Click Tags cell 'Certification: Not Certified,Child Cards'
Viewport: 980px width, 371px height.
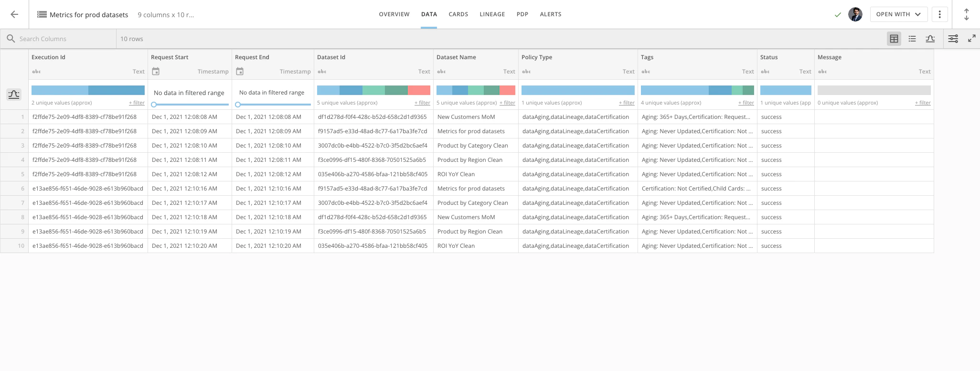697,189
